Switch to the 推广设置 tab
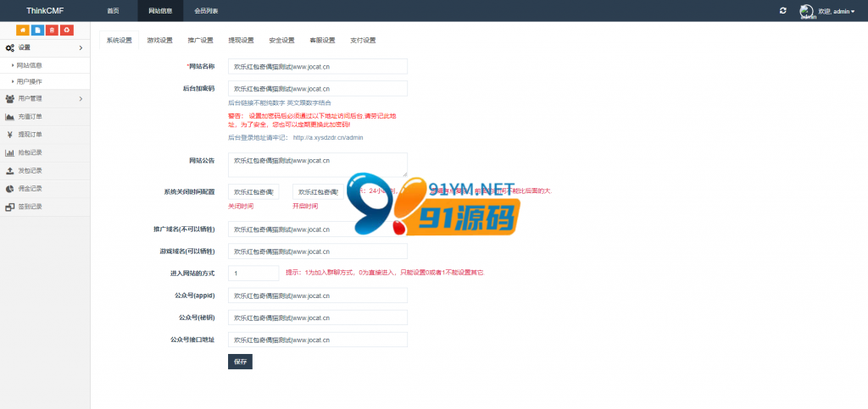868x409 pixels. click(x=200, y=41)
